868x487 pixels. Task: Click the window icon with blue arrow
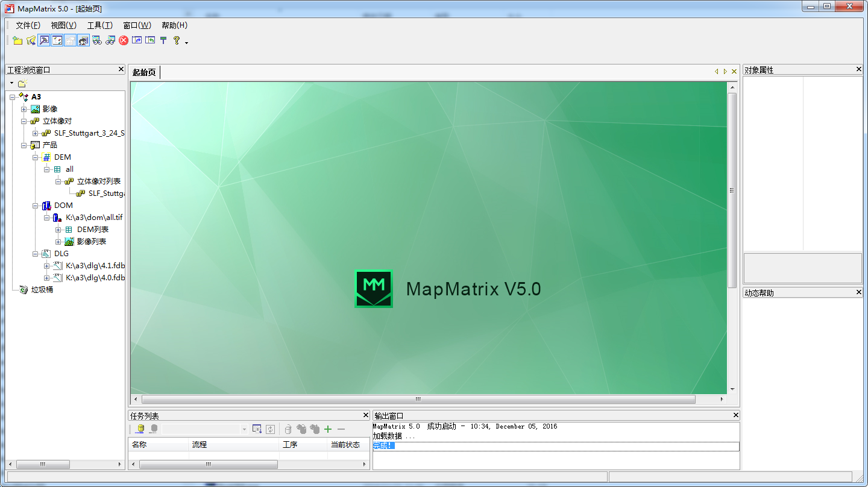pos(137,40)
